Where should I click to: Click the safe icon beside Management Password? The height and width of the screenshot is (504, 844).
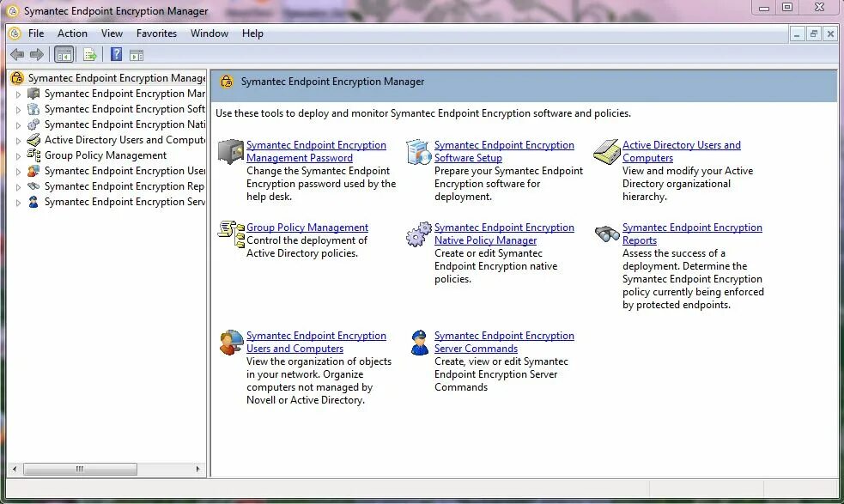pos(231,151)
